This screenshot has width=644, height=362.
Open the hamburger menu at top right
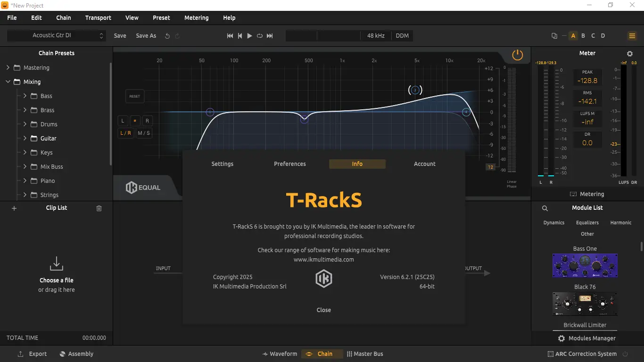tap(632, 36)
